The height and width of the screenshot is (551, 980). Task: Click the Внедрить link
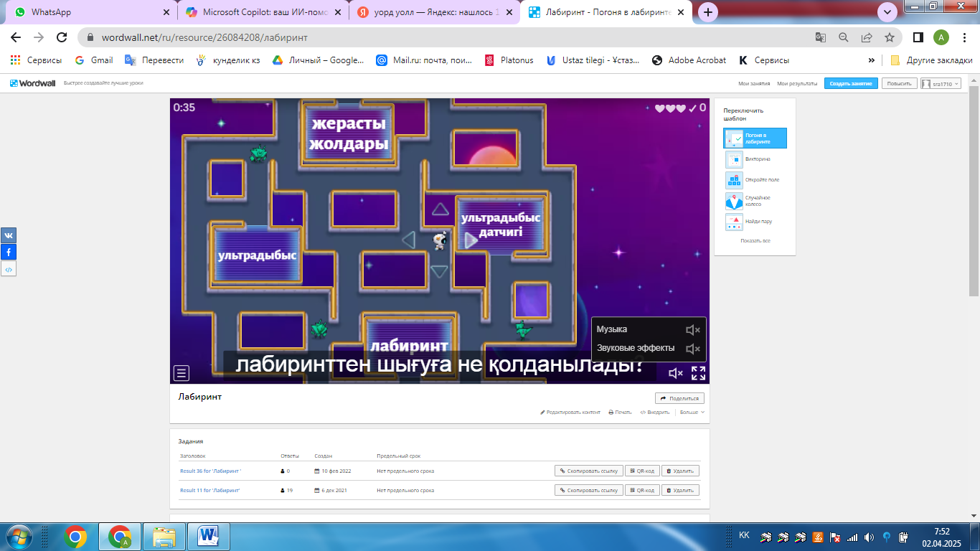click(655, 413)
